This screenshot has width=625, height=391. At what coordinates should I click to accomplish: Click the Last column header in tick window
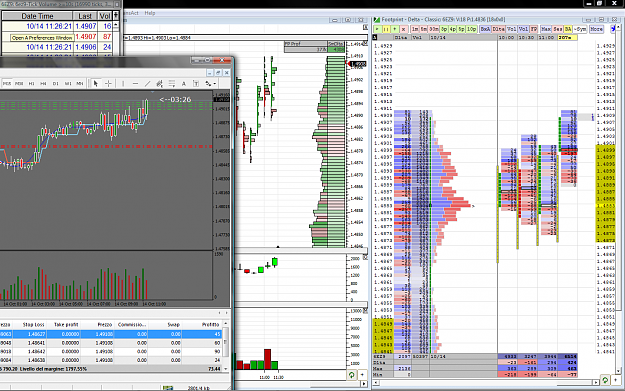point(85,16)
